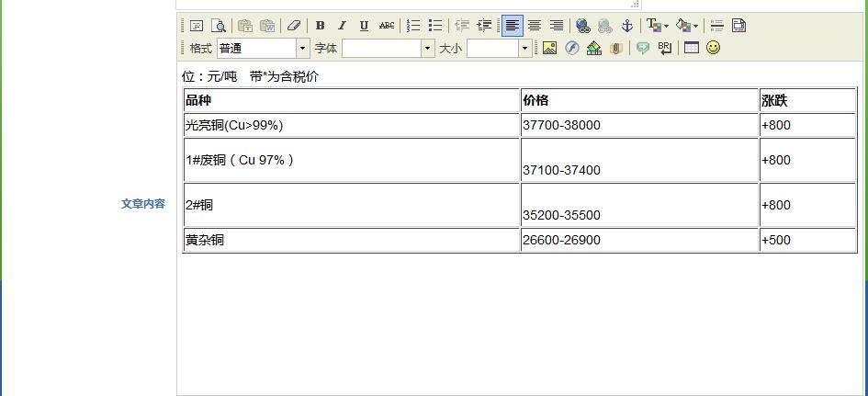Select the 品种 header cell

pos(352,100)
